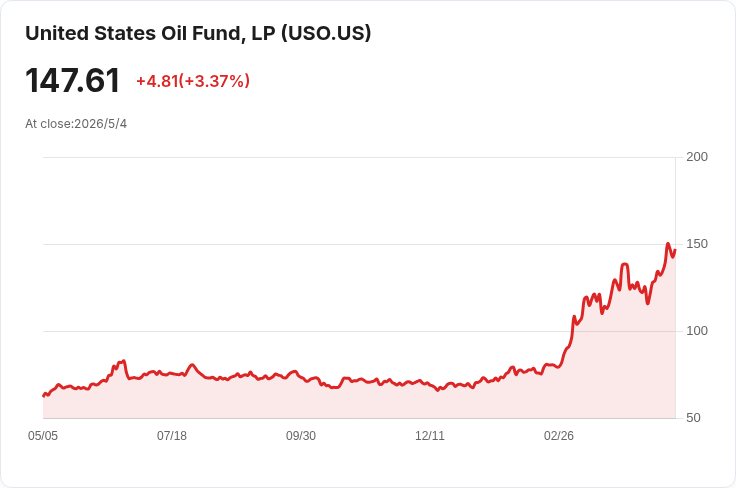Click the 12/11 x-axis date label

click(429, 436)
